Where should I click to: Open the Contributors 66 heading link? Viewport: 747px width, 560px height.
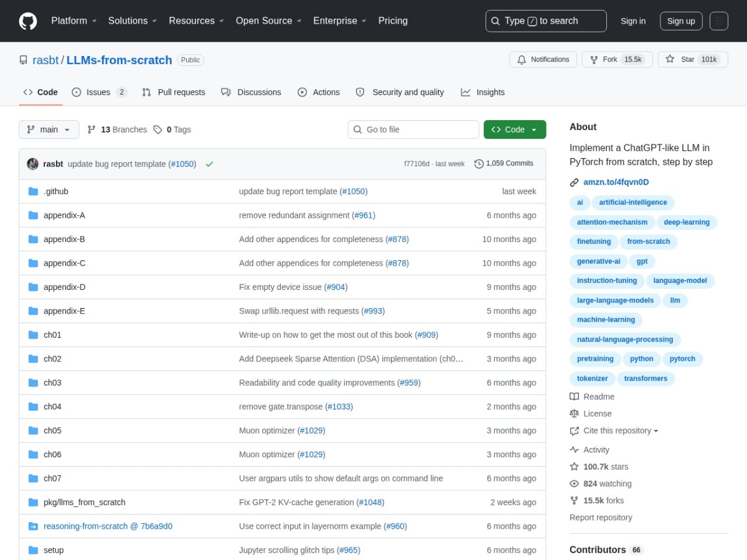pyautogui.click(x=606, y=550)
